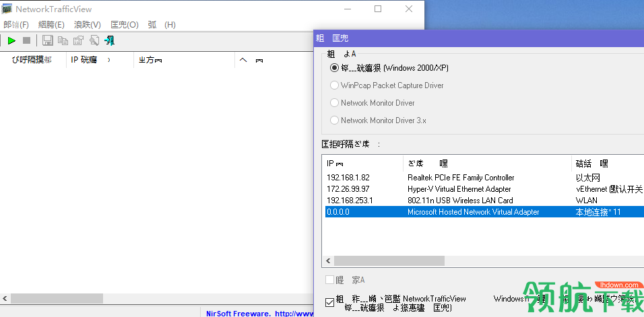Click the adapter name column header in dialog
644x317 pixels.
pos(488,164)
